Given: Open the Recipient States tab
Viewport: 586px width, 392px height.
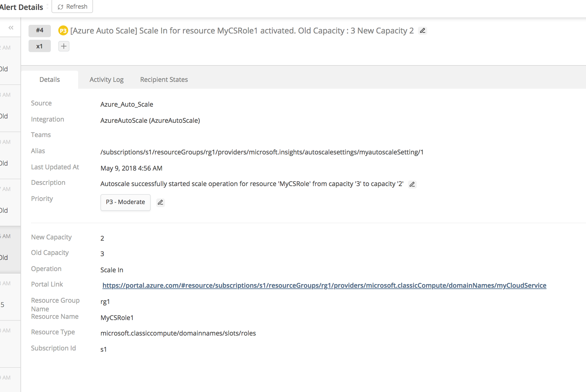Looking at the screenshot, I should tap(164, 80).
